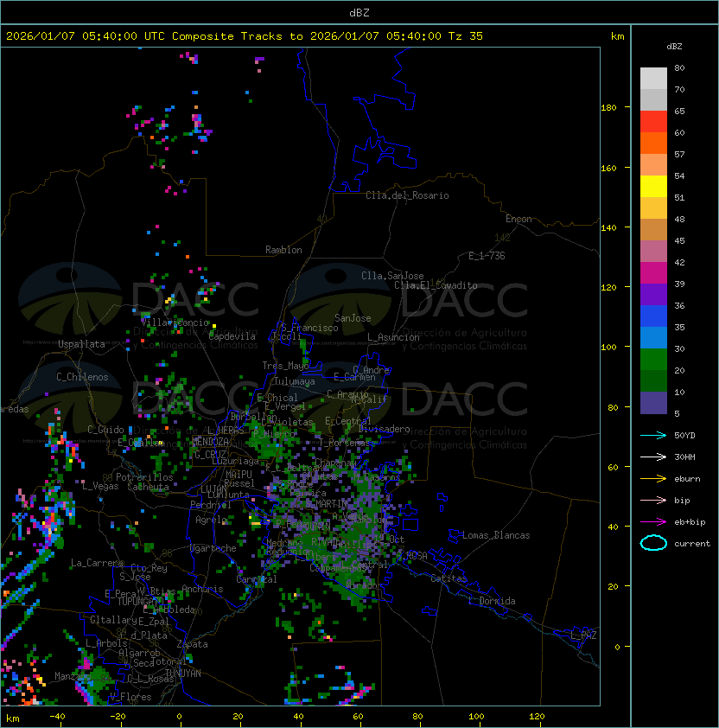Click the '180' tick label on the vertical axis

coord(608,108)
